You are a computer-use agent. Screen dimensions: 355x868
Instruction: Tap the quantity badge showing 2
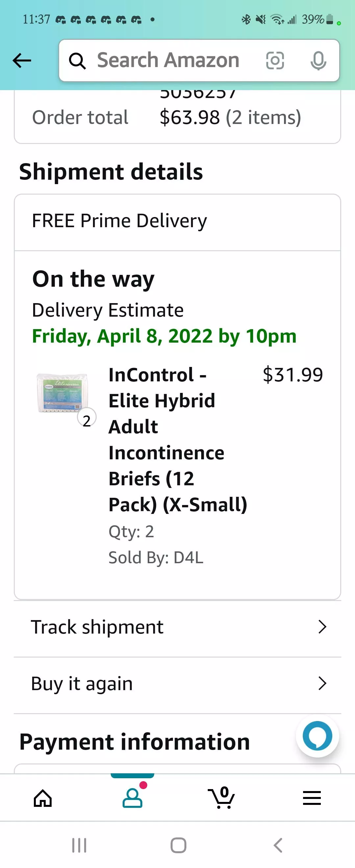coord(86,417)
